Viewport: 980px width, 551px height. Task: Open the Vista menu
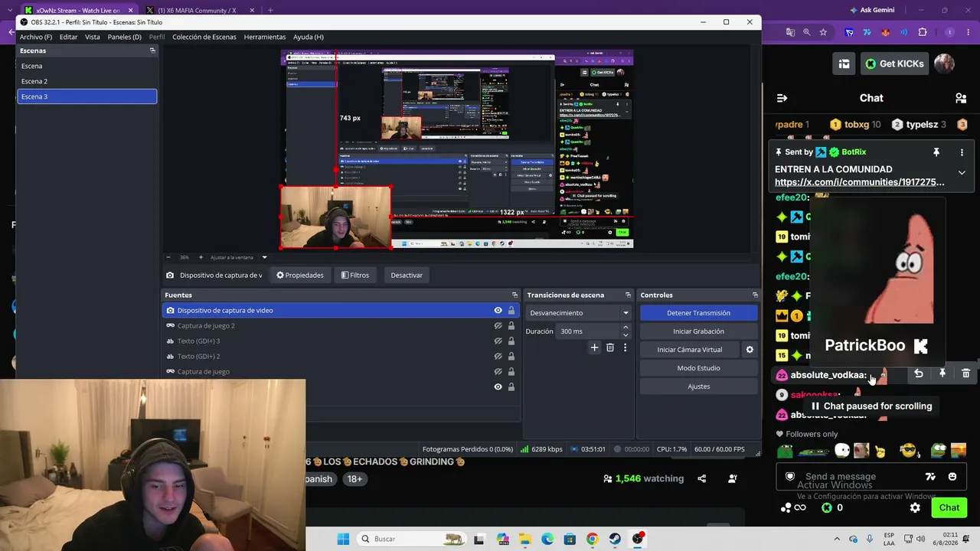tap(93, 37)
